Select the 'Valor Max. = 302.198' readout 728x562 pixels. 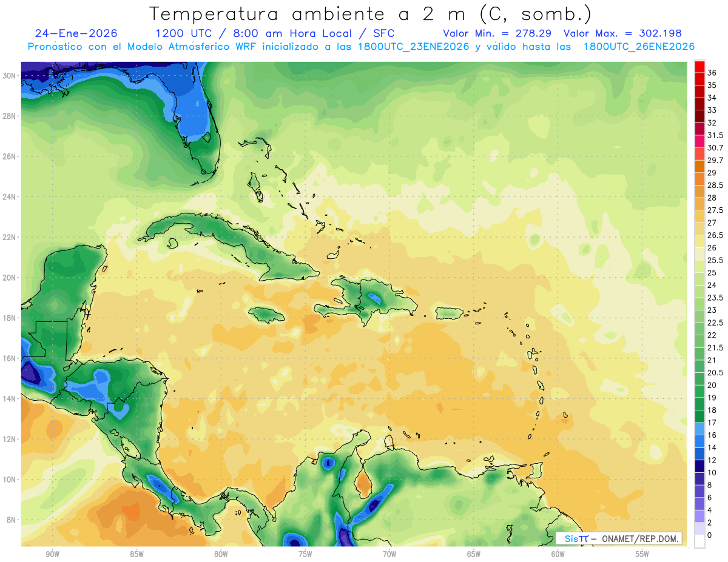(x=622, y=33)
